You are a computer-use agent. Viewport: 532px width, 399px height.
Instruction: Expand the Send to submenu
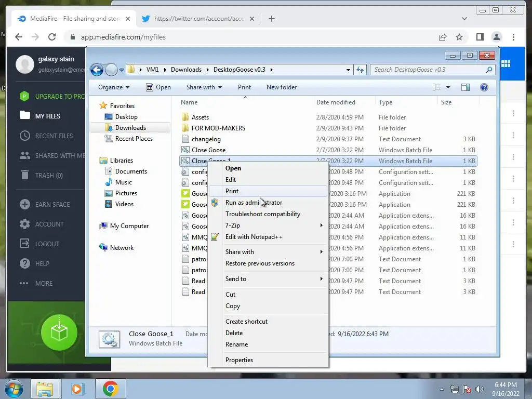tap(268, 279)
